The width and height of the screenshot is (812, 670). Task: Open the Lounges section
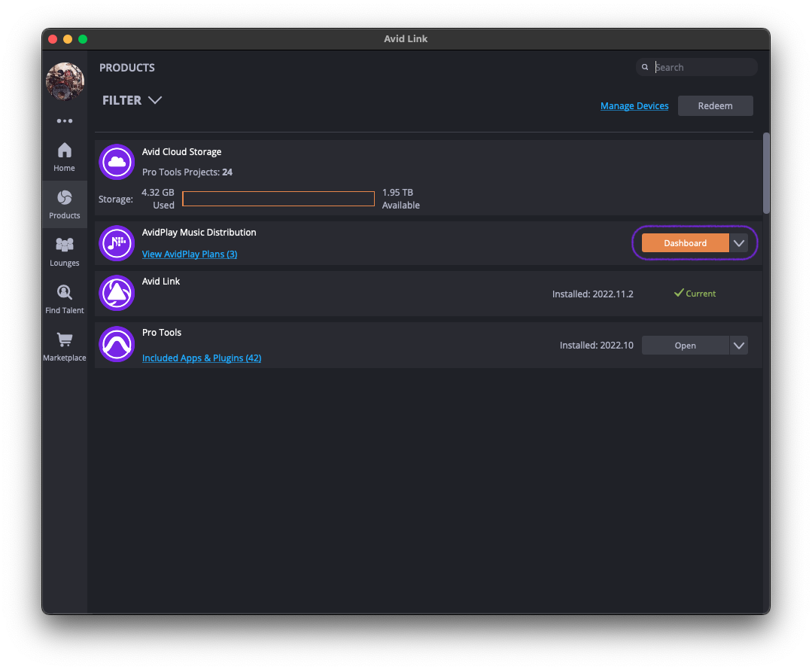64,251
